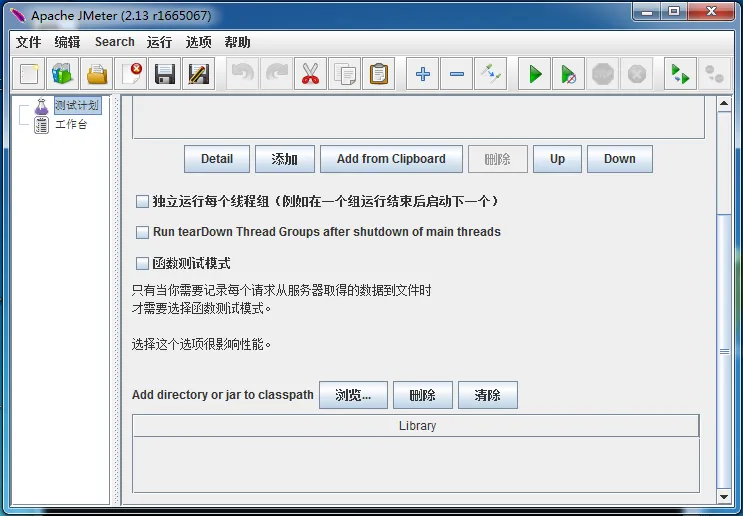Toggle 函数测试模式 checkbox

click(x=142, y=263)
